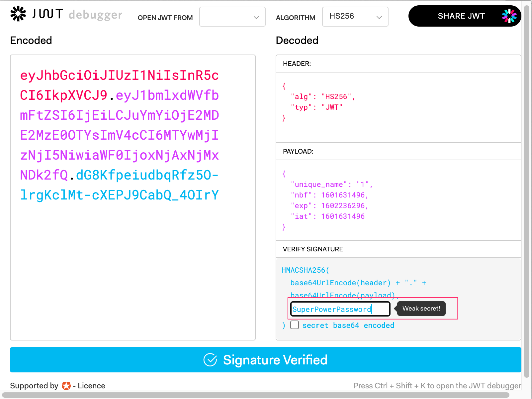The image size is (532, 399).
Task: Click the Signature Verified banner text
Action: point(275,360)
